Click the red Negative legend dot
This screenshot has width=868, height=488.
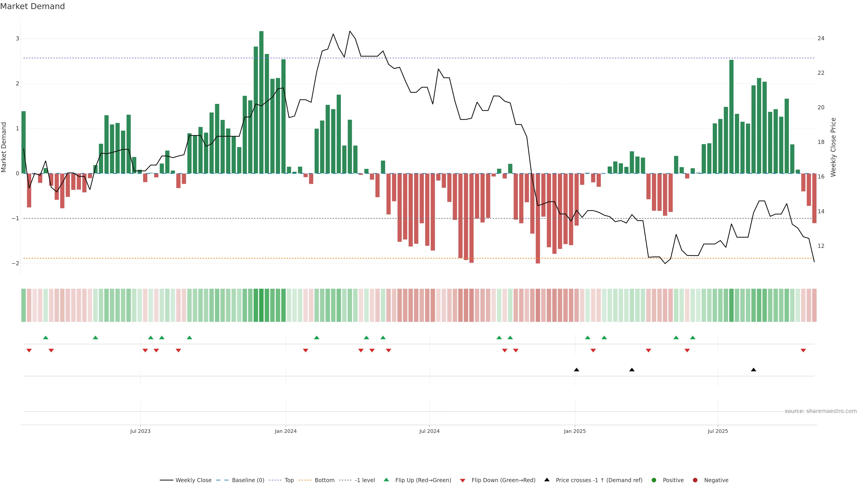[x=695, y=480]
